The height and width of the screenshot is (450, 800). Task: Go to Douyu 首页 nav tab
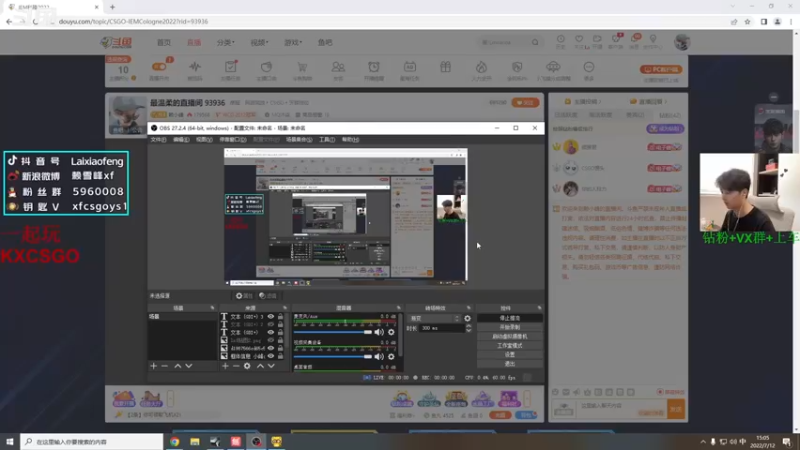tap(164, 42)
